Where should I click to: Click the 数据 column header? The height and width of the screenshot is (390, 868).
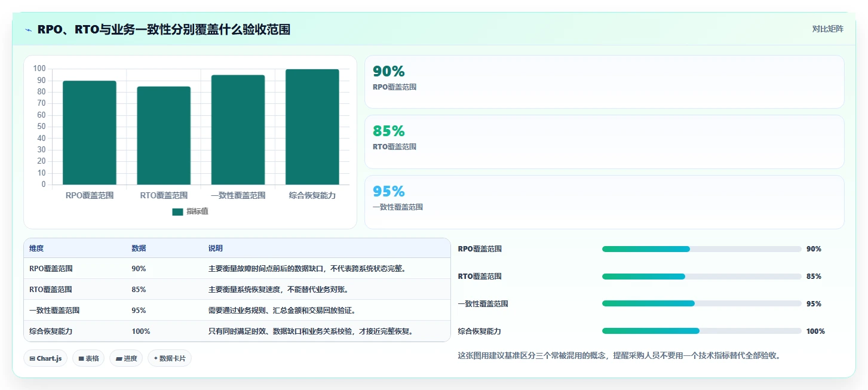tap(139, 248)
